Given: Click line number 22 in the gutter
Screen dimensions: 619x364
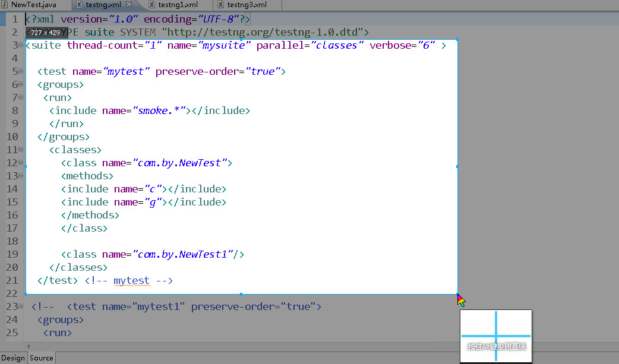Looking at the screenshot, I should 12,293.
